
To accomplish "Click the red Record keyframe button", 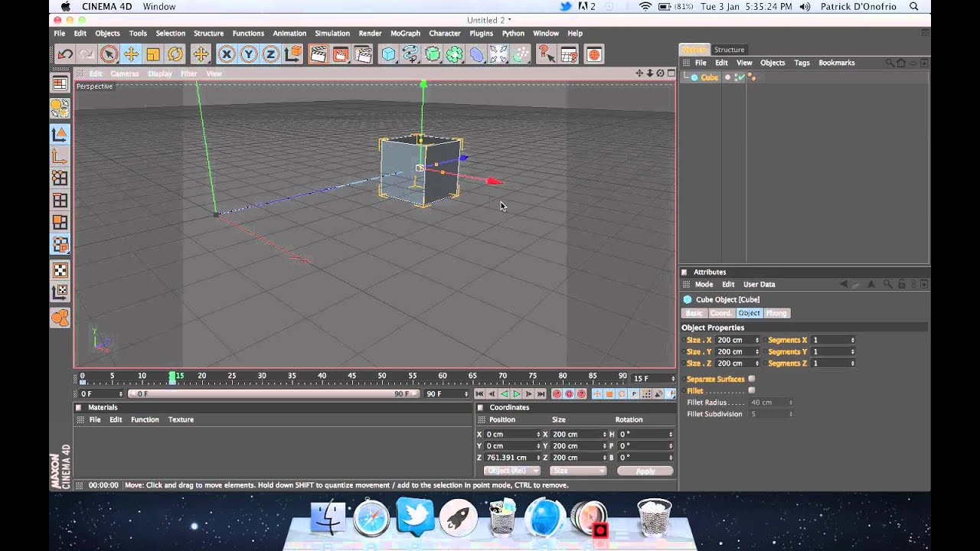I will click(557, 394).
